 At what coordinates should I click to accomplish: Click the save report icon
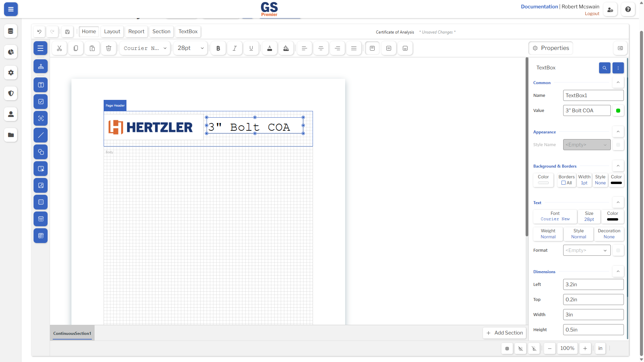tap(67, 32)
